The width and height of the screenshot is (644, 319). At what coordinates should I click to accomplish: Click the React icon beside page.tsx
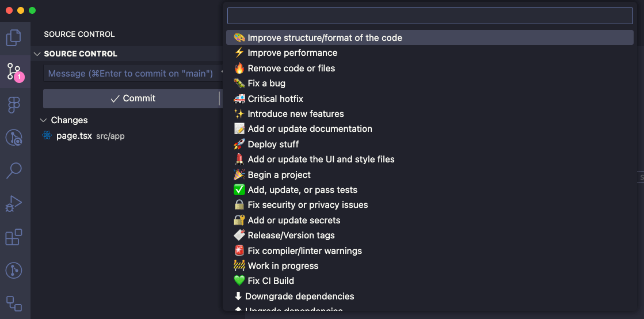pyautogui.click(x=47, y=136)
